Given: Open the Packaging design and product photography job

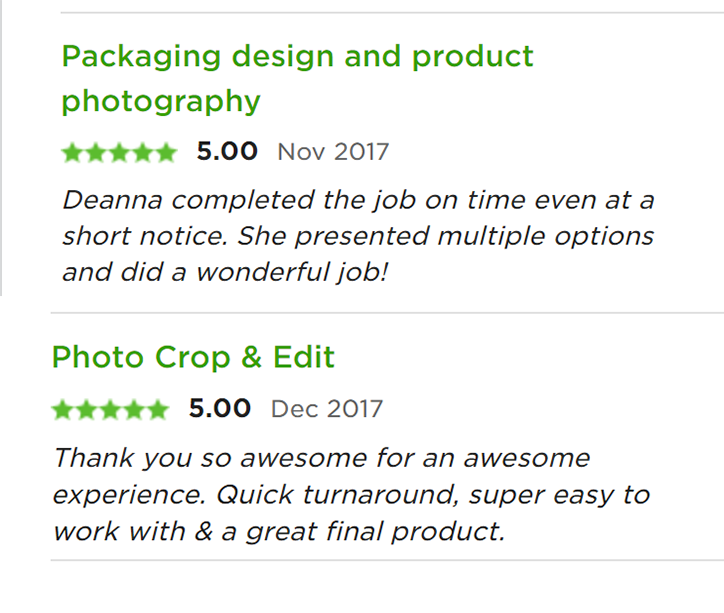Looking at the screenshot, I should click(297, 57).
